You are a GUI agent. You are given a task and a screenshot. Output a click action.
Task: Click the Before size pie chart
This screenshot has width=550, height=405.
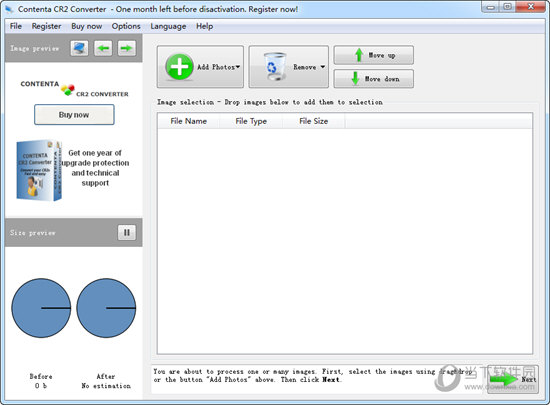(41, 308)
